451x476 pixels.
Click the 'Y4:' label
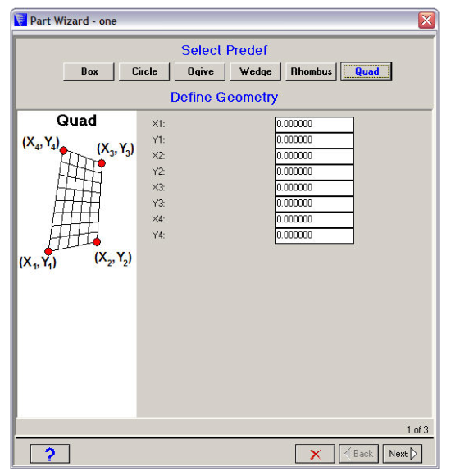click(158, 236)
